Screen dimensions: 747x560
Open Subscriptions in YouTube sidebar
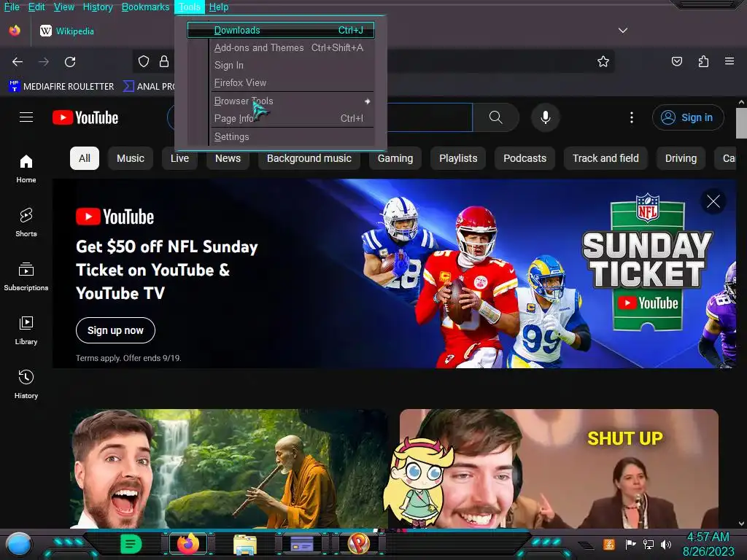(x=26, y=276)
